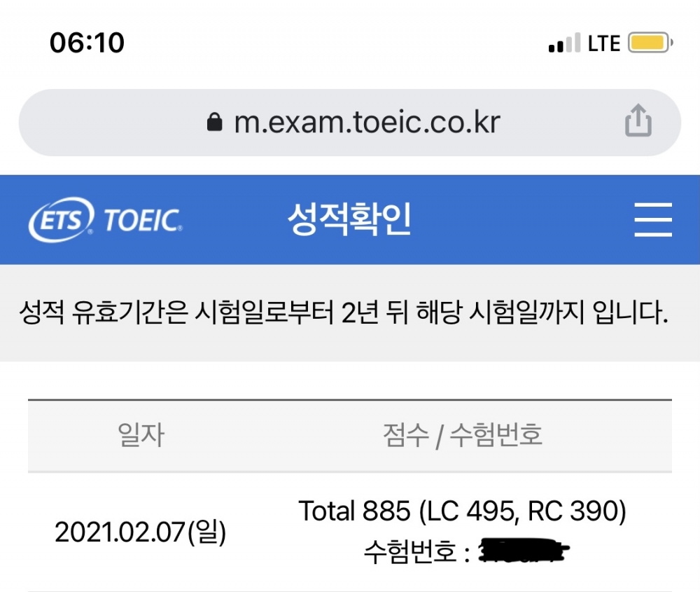The image size is (700, 592).
Task: Click the score validity notice text
Action: (x=343, y=312)
